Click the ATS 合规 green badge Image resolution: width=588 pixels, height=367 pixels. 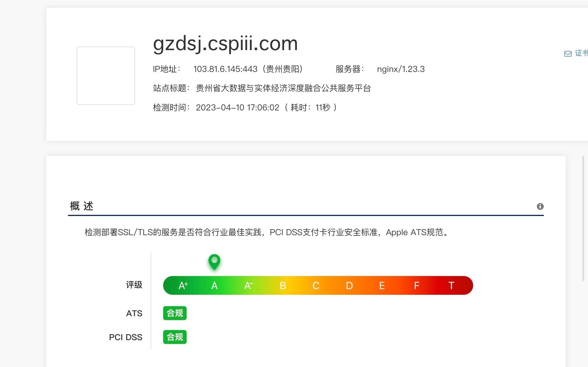coord(175,313)
